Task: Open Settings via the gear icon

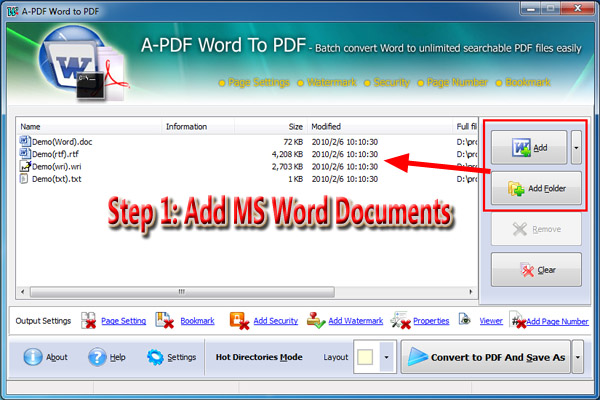Action: (155, 357)
